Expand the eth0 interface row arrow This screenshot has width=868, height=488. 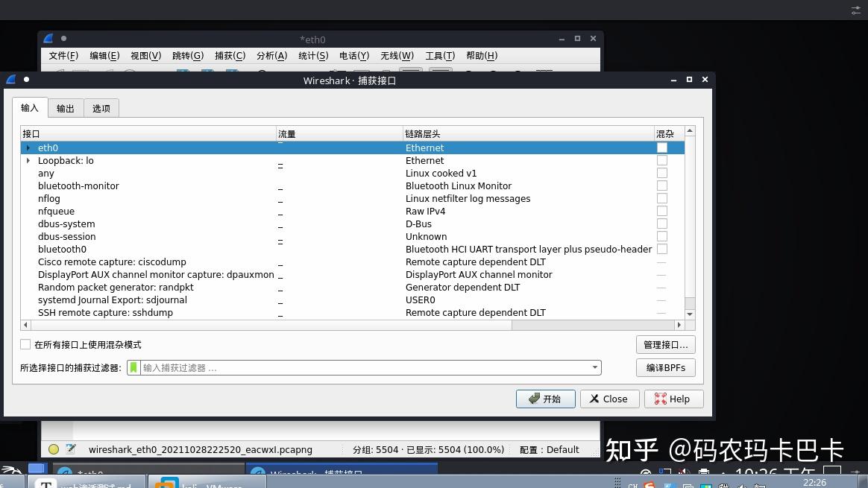pyautogui.click(x=28, y=148)
